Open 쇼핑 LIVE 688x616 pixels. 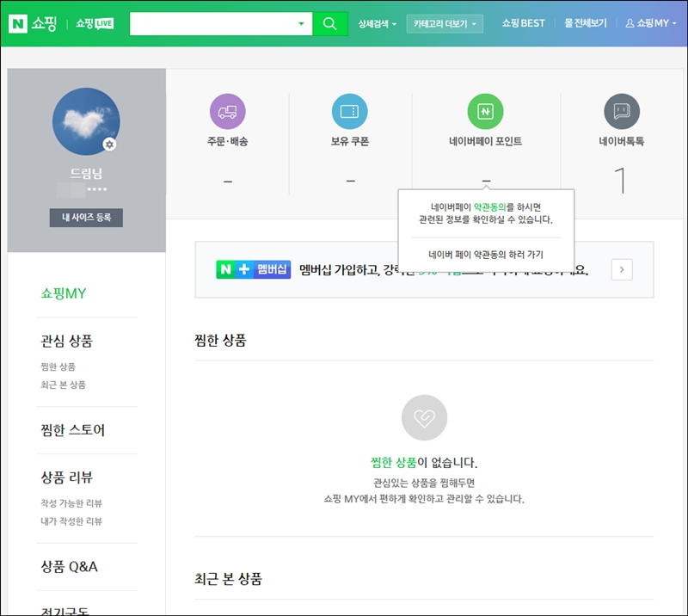pyautogui.click(x=95, y=24)
